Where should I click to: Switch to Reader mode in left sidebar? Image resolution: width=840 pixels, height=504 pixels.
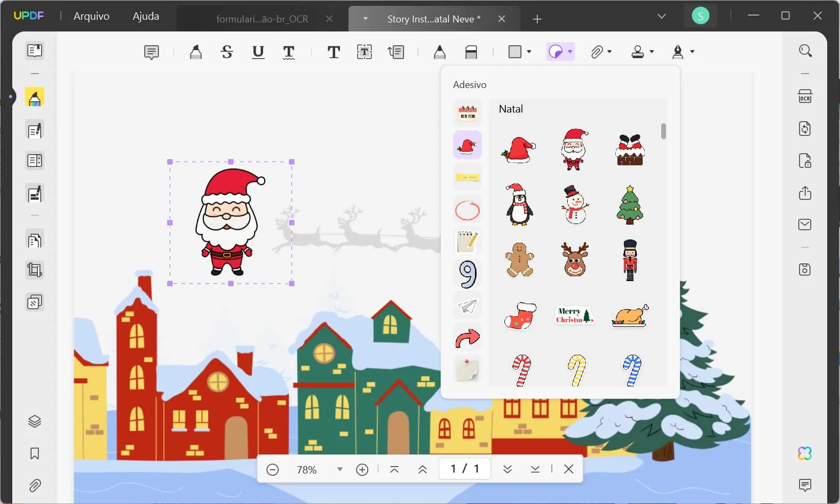coord(35,51)
